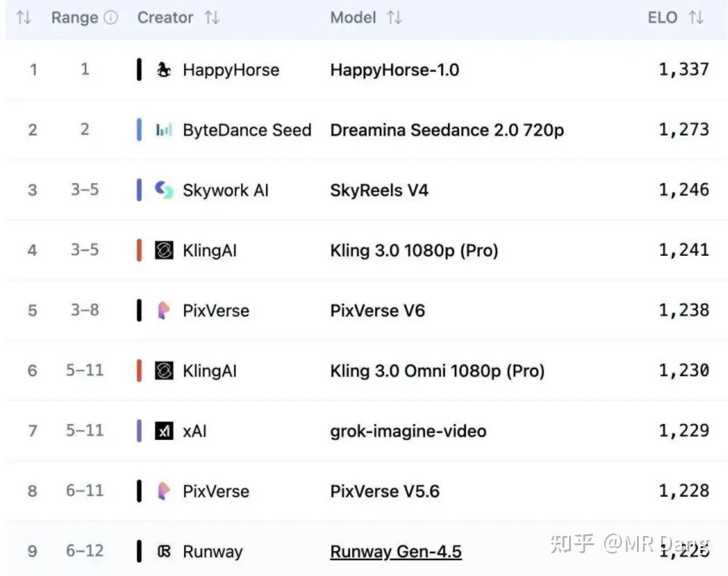Sort the table by ELO column arrows
The image size is (728, 576).
[696, 18]
